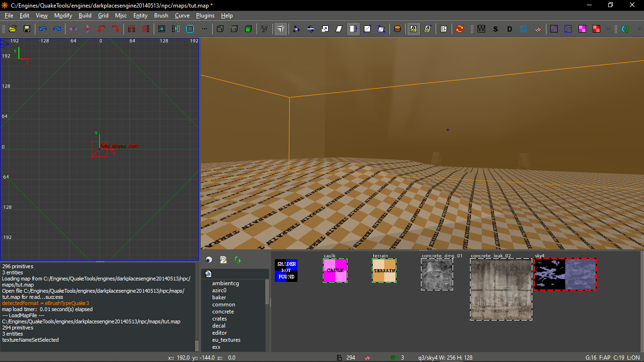Open the Brush menu
The image size is (644, 362).
[161, 16]
